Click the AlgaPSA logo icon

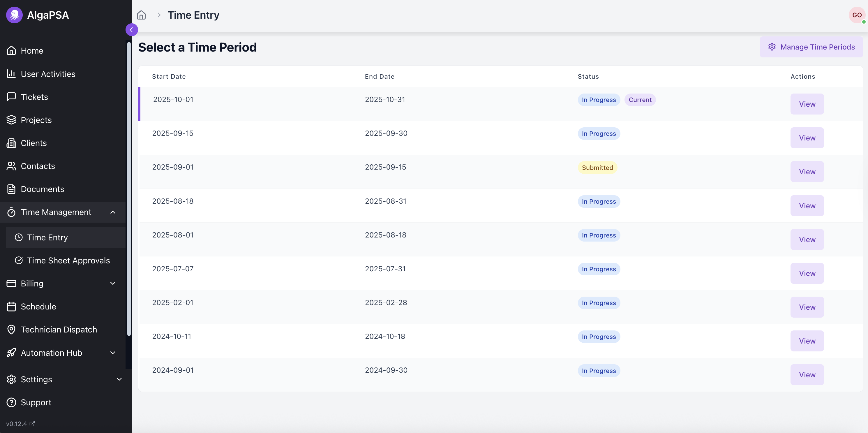pos(14,15)
